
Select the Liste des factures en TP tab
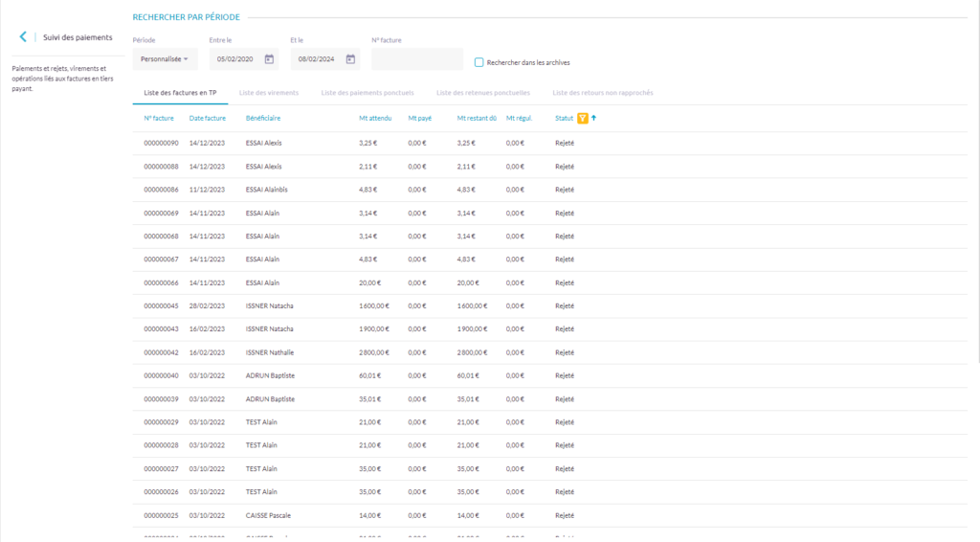(180, 93)
